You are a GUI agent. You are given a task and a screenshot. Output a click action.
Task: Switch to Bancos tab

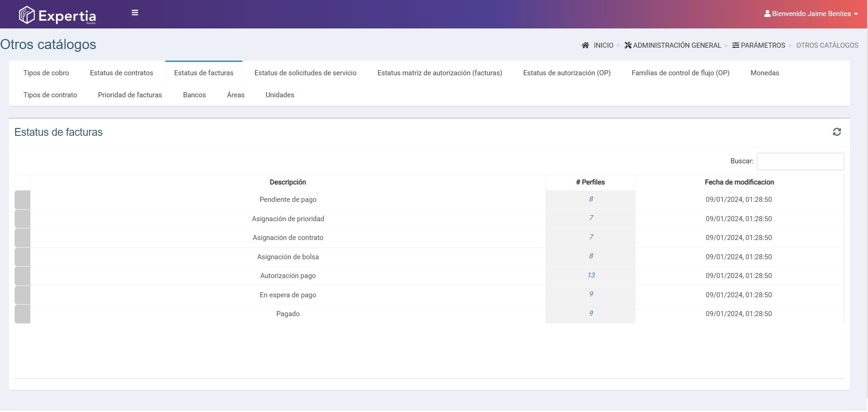click(195, 95)
